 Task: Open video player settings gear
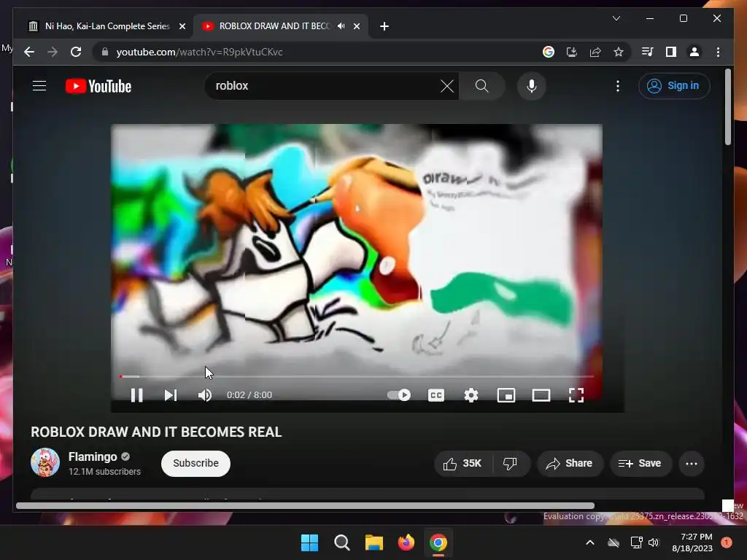coord(471,395)
